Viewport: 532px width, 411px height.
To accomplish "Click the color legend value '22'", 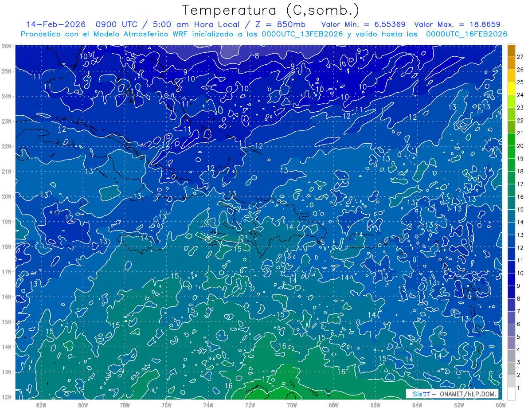I will pos(520,121).
